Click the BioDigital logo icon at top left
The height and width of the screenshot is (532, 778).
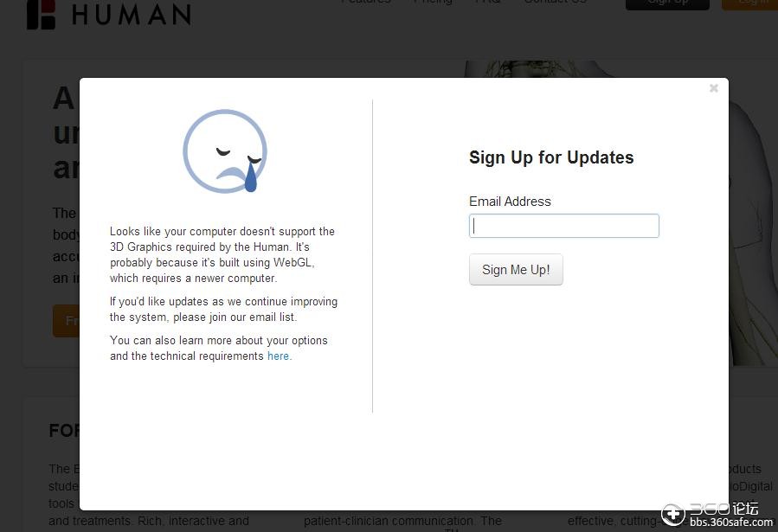click(x=41, y=15)
